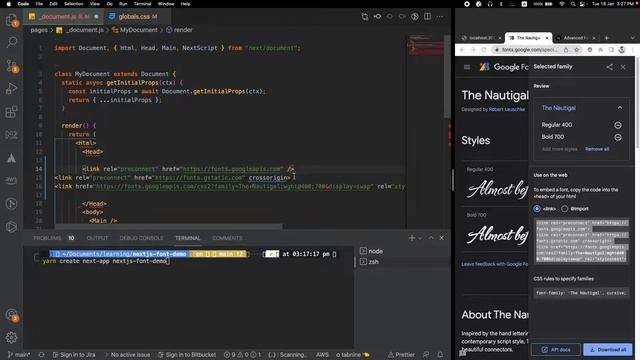Image resolution: width=640 pixels, height=360 pixels.
Task: Open the AWS toolkit view in the activity bar
Action: point(11,180)
